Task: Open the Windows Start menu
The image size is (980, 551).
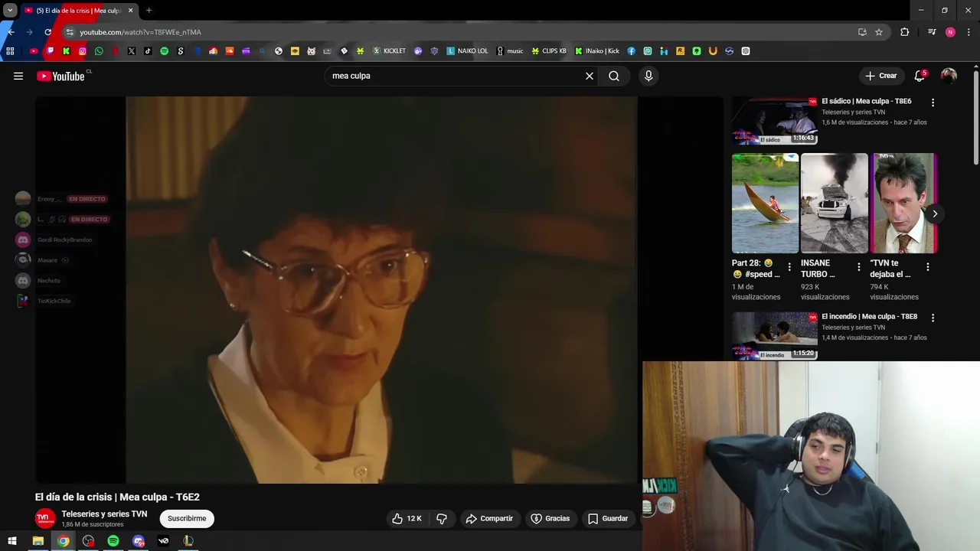Action: (x=12, y=541)
